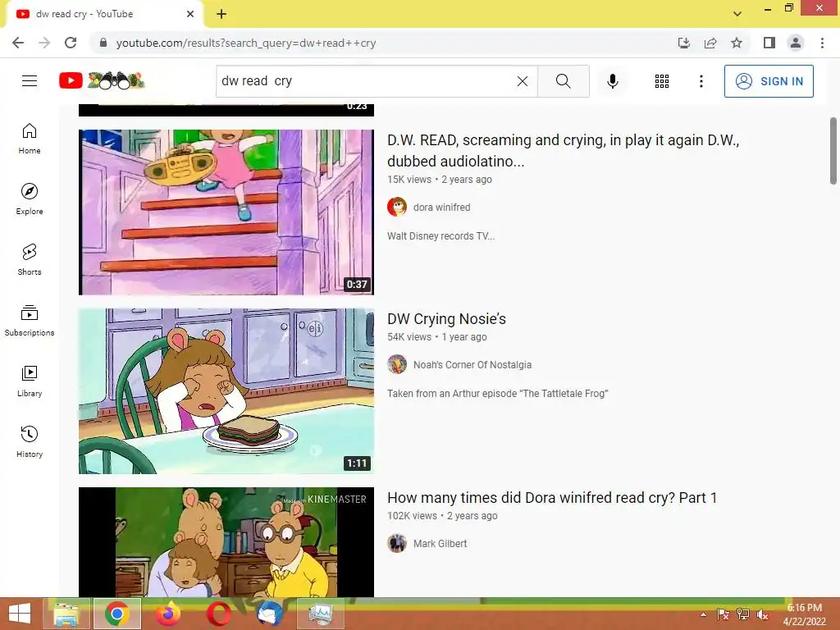Toggle the Chrome side panel icon
This screenshot has width=840, height=630.
pos(769,43)
